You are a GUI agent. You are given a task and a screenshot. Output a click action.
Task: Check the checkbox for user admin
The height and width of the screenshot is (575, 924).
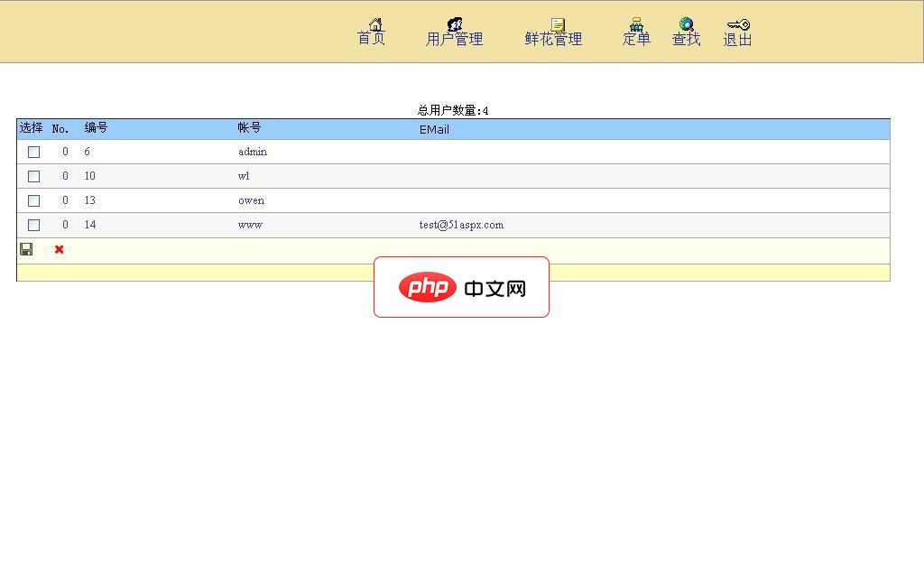tap(33, 152)
